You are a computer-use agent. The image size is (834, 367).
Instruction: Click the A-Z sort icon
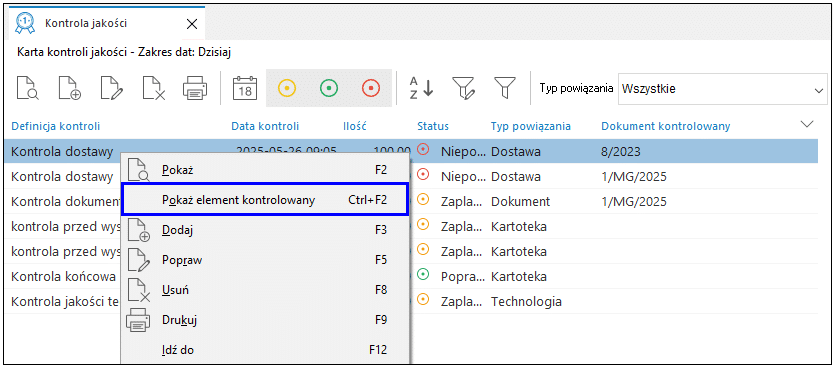[421, 89]
